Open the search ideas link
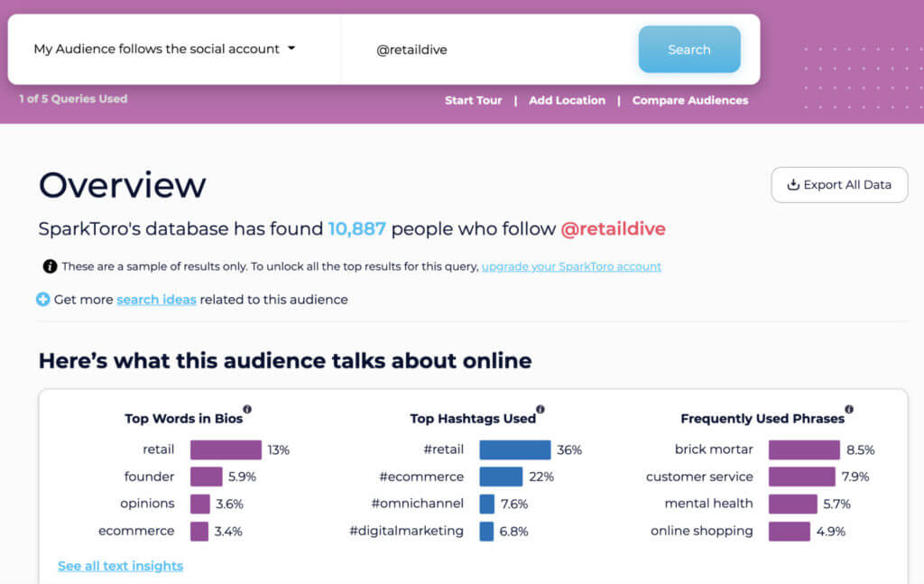Image resolution: width=924 pixels, height=584 pixels. click(156, 299)
